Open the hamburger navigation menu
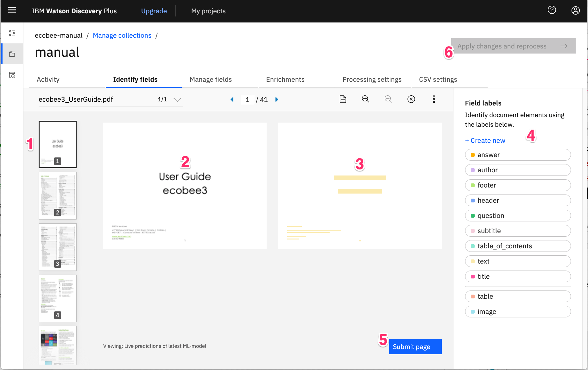Viewport: 588px width, 370px height. pyautogui.click(x=12, y=10)
